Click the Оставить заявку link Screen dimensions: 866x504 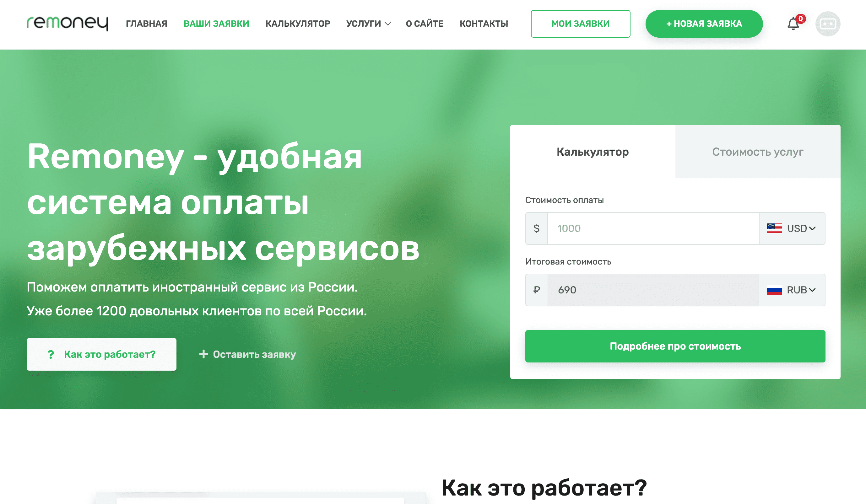[247, 354]
